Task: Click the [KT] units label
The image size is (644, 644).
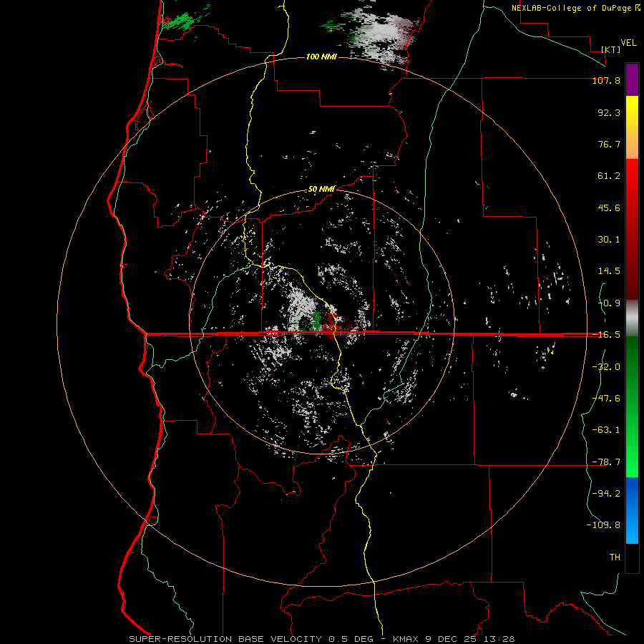Action: [x=611, y=49]
